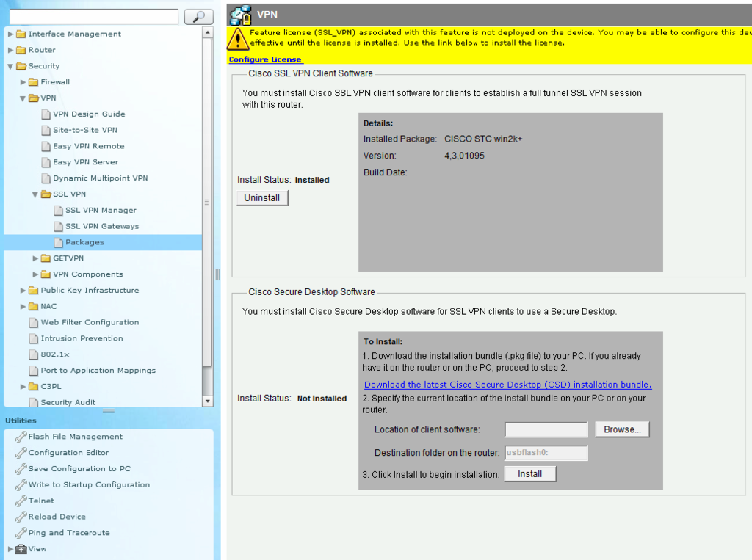Expand the Firewall node arrow

pyautogui.click(x=23, y=82)
